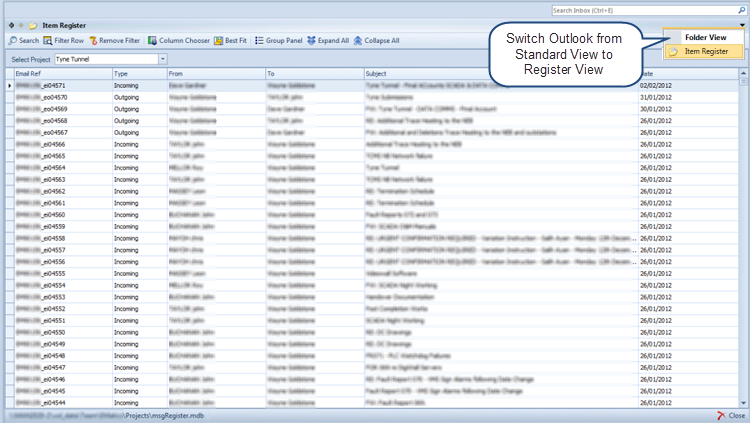Select Item Register menu option
The image size is (750, 423).
pyautogui.click(x=704, y=51)
